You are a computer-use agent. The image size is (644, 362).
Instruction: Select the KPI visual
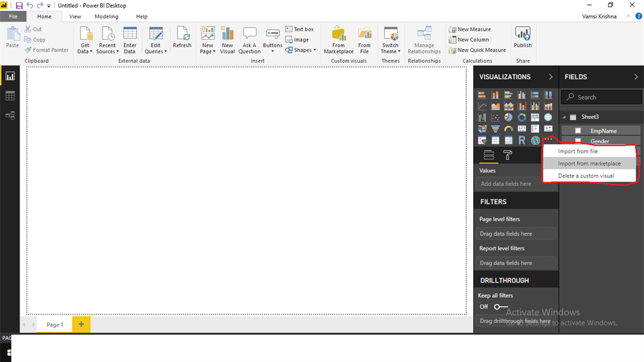548,129
